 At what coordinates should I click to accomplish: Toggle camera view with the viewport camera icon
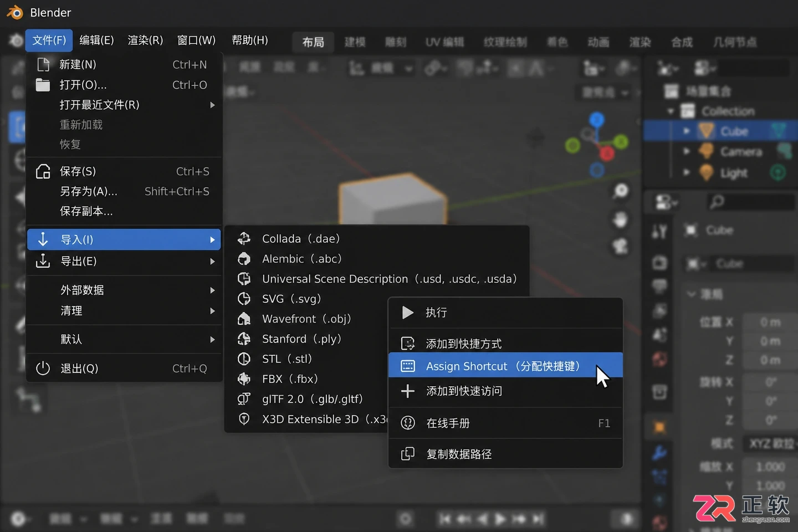(x=621, y=245)
